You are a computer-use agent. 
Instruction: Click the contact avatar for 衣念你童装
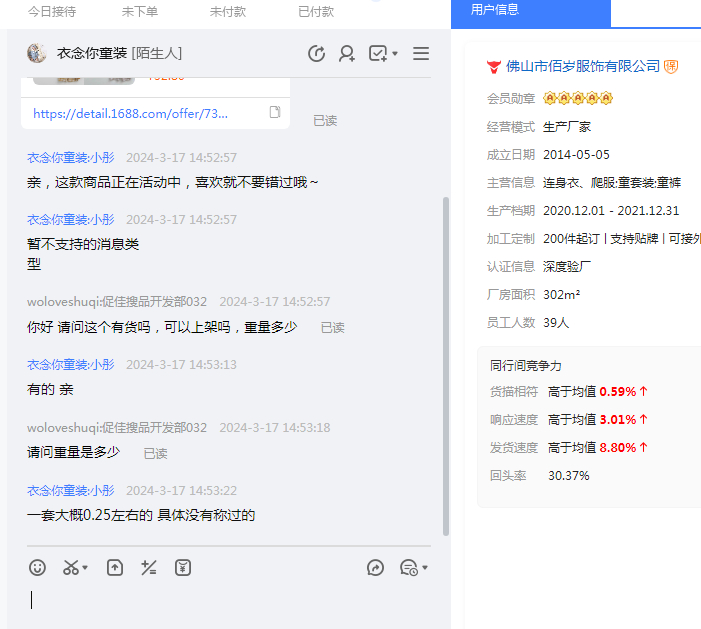pyautogui.click(x=37, y=53)
